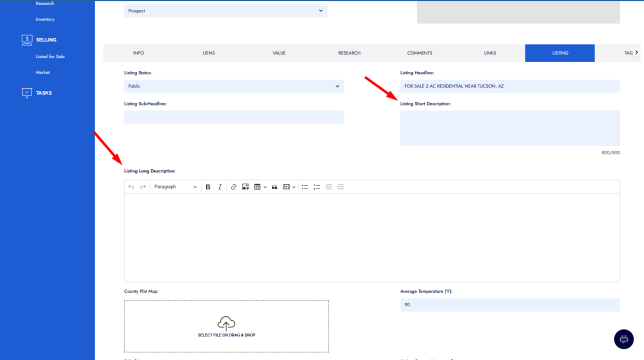Insert an image via the image upload icon

tap(245, 187)
